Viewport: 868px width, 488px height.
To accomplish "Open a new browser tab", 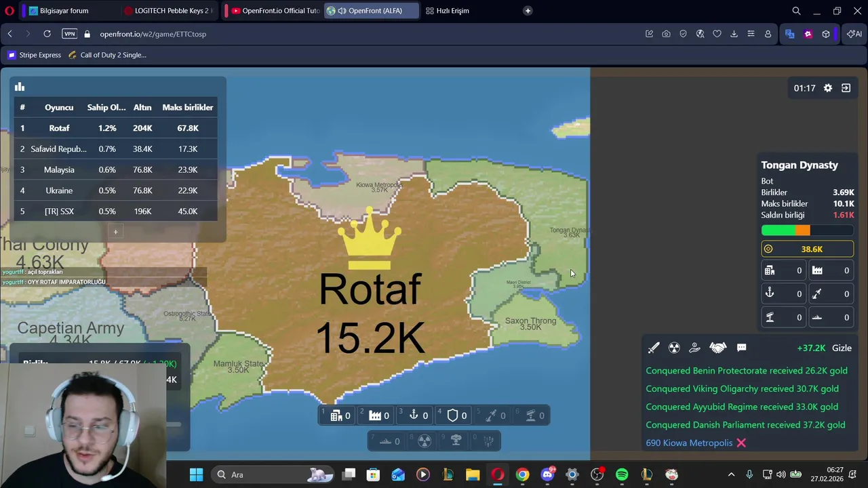I will pyautogui.click(x=528, y=11).
